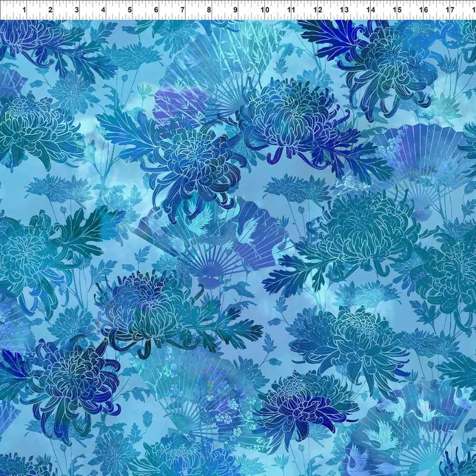The image size is (476, 476).
Task: Select the number 3 on the ruler
Action: coord(77,10)
